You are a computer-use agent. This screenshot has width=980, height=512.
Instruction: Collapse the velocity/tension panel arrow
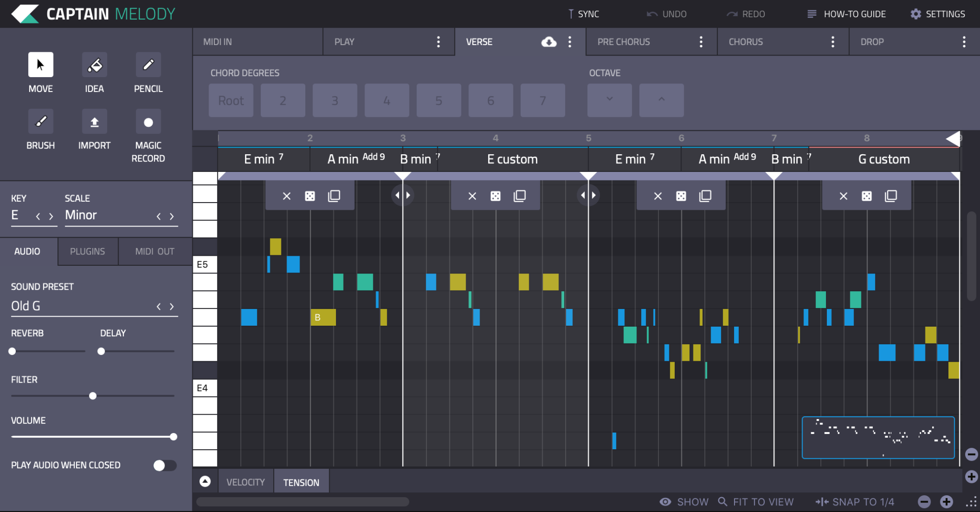click(205, 481)
